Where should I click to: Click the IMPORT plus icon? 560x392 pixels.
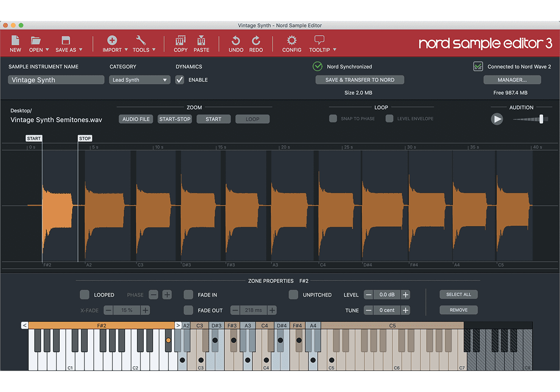point(112,40)
